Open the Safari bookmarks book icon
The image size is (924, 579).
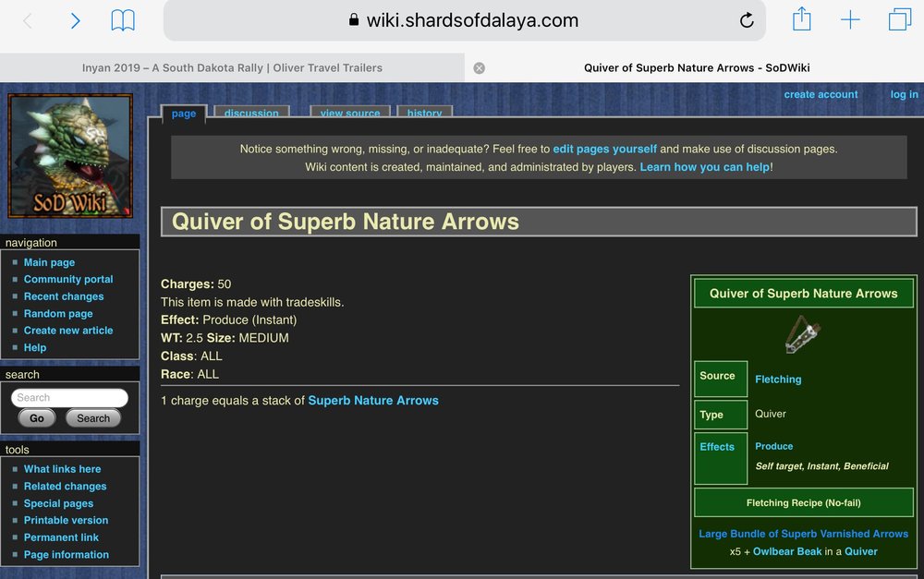(x=123, y=20)
